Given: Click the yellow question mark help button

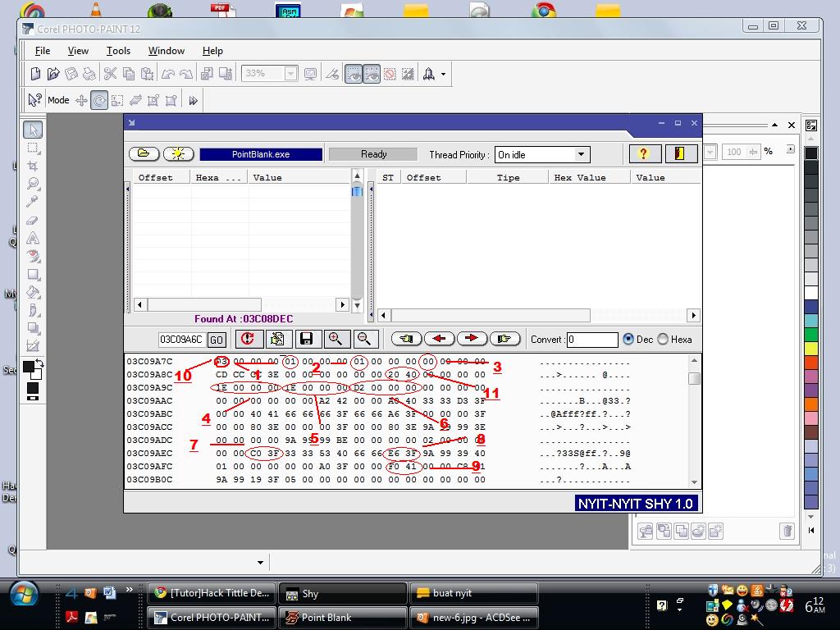Looking at the screenshot, I should [x=645, y=153].
